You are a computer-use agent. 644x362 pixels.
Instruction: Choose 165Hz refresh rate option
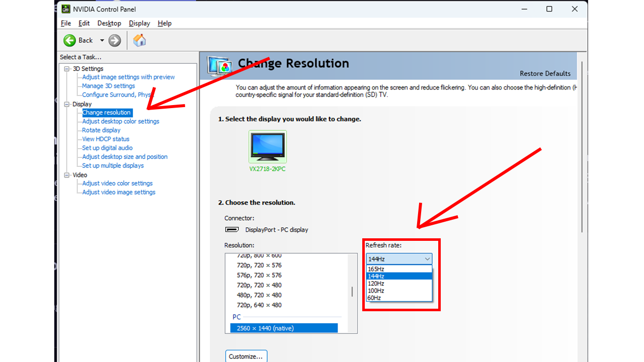click(399, 269)
